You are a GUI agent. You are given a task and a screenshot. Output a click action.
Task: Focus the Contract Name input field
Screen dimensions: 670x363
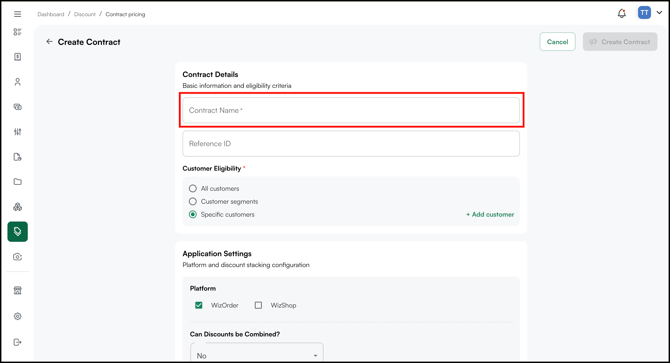coord(351,110)
